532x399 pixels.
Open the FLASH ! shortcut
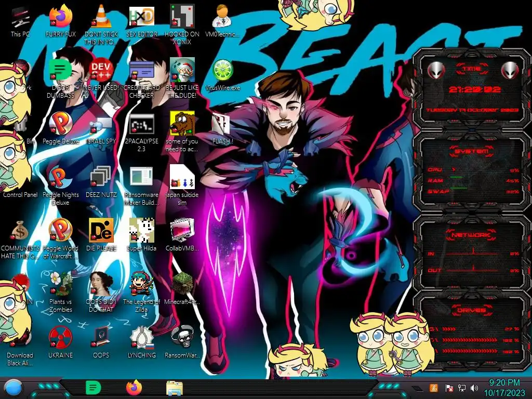click(221, 124)
